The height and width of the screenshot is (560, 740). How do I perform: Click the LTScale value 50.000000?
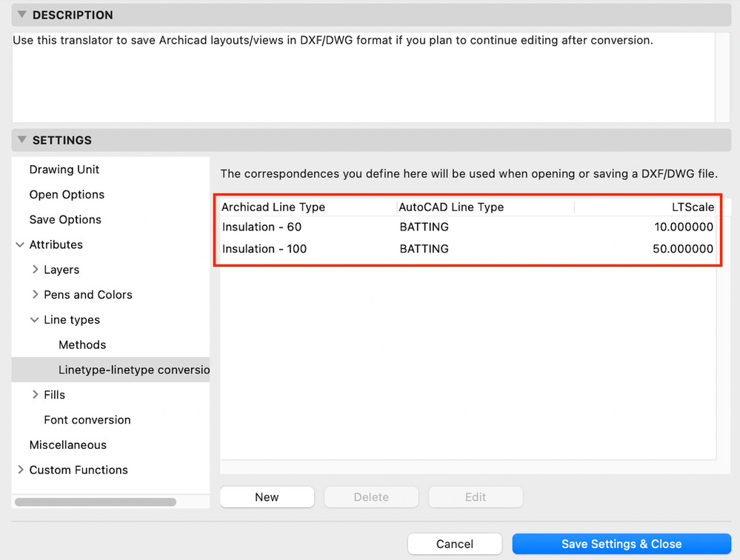683,249
